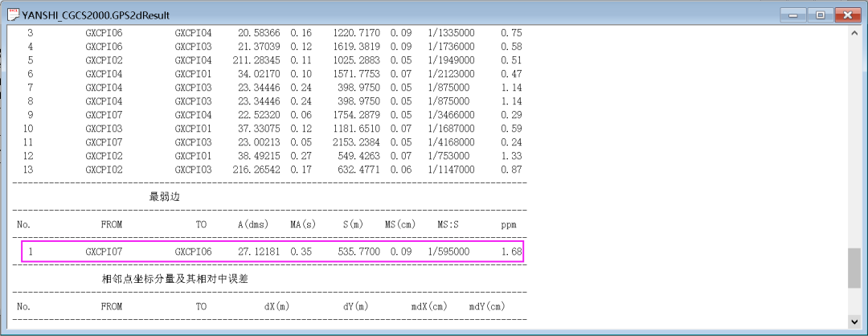The width and height of the screenshot is (868, 336).
Task: Click 1/753000 in row 12
Action: (448, 156)
